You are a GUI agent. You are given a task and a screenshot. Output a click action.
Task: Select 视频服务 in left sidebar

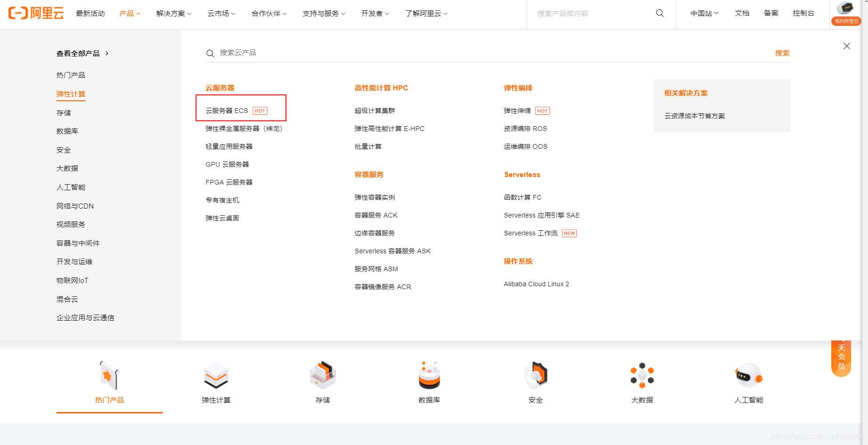(x=71, y=224)
